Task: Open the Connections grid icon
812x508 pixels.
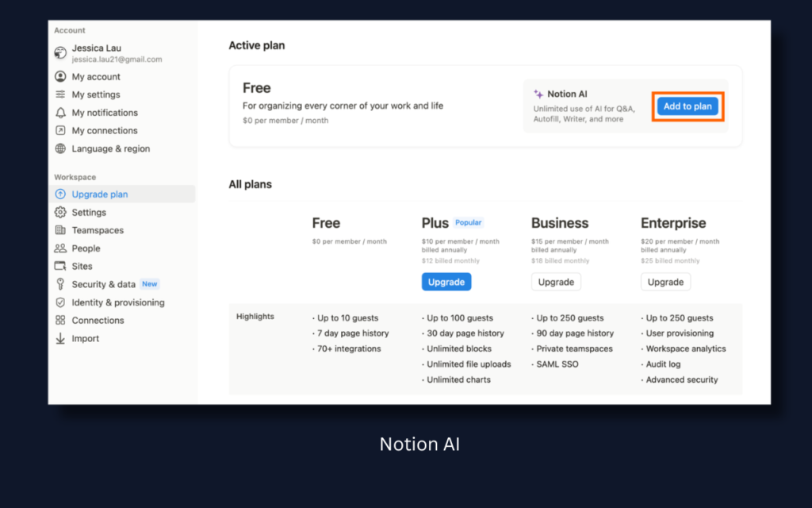Action: click(x=61, y=320)
